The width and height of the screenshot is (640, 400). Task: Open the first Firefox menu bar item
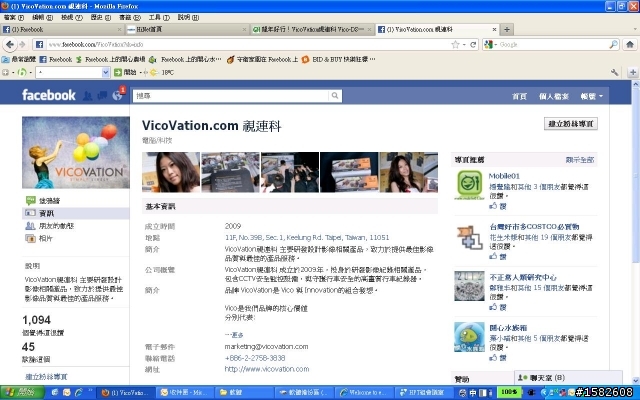[13, 17]
